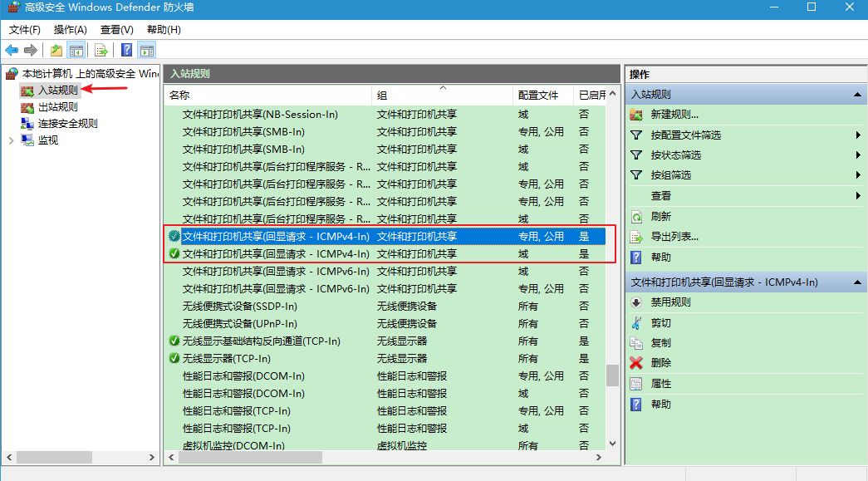Screen dimensions: 868x481
Task: Sort by the 名称 column header
Action: click(x=268, y=96)
